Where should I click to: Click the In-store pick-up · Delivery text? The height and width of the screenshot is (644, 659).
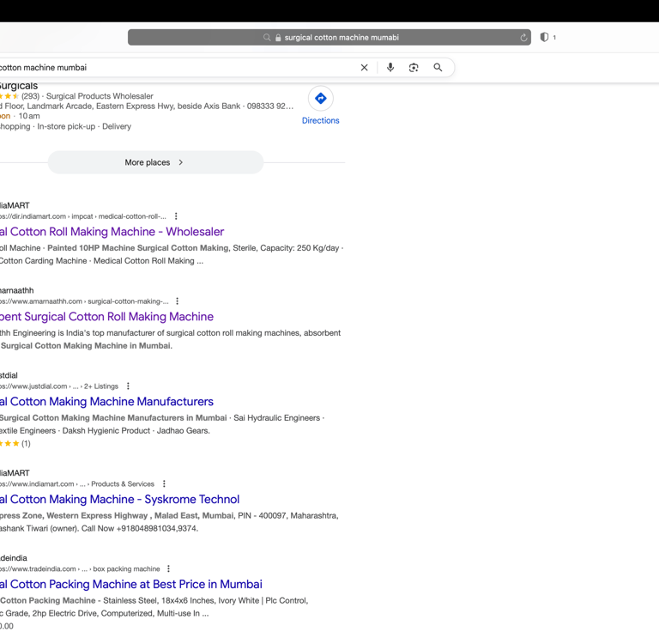click(x=84, y=126)
